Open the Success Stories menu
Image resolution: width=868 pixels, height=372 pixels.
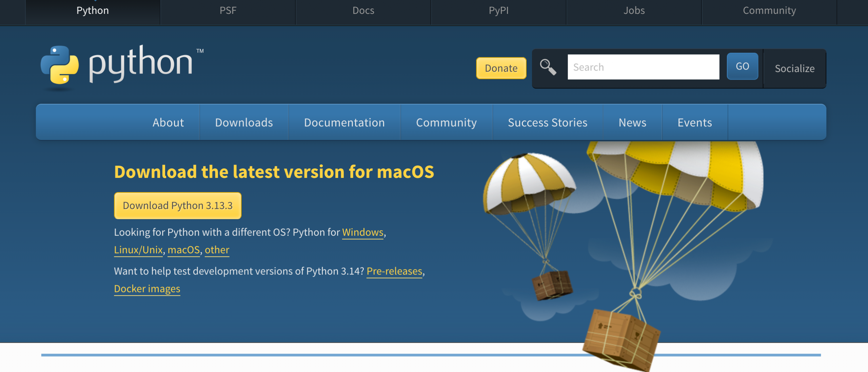pyautogui.click(x=547, y=122)
